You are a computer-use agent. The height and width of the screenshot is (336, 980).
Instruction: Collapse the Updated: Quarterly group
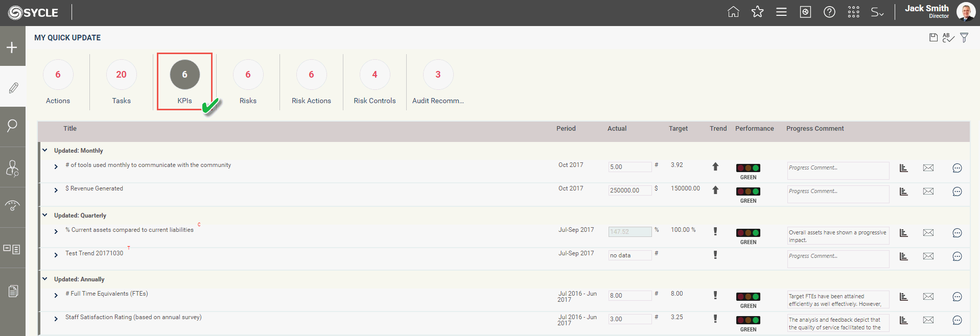[x=45, y=215]
